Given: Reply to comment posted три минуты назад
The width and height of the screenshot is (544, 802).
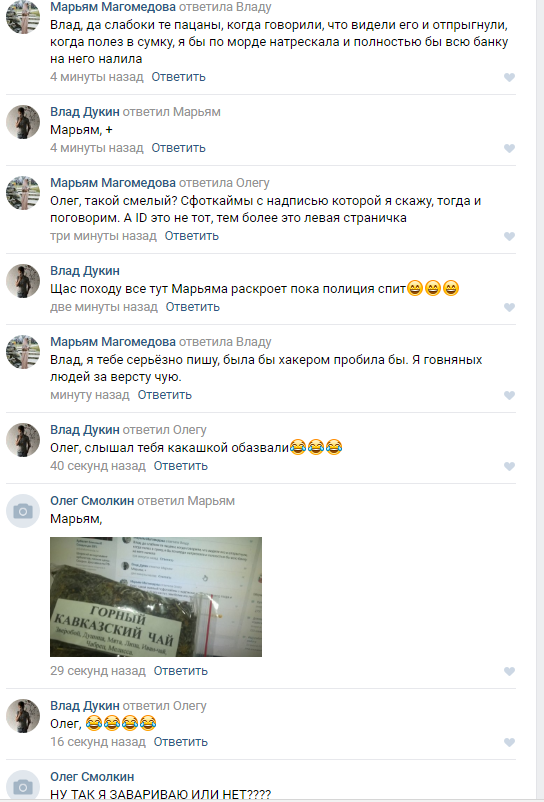Looking at the screenshot, I should (x=191, y=236).
